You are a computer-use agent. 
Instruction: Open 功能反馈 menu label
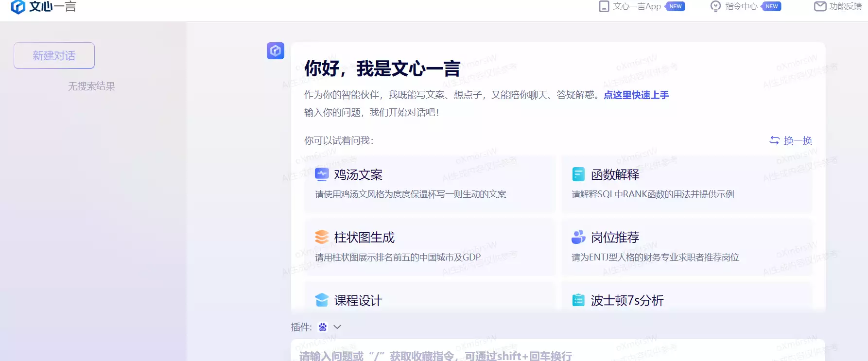pos(846,6)
